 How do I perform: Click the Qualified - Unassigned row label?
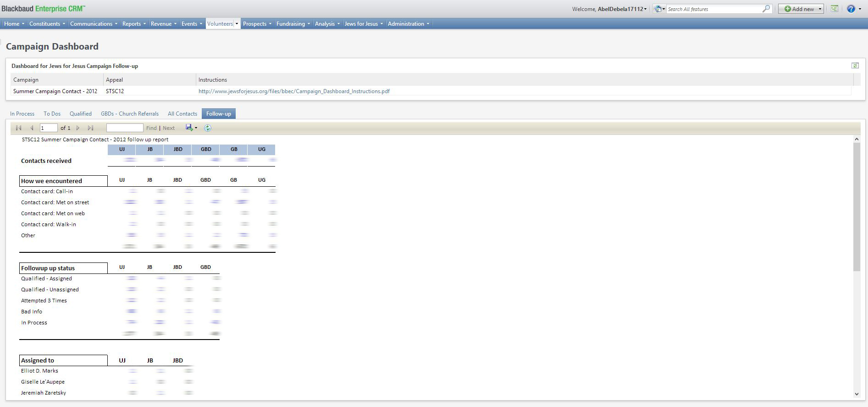[x=50, y=290]
